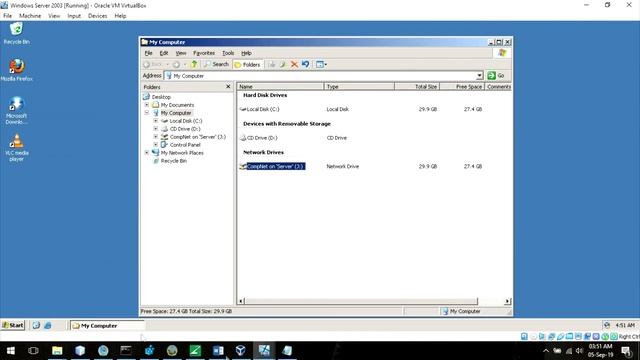
Task: Select Desktop in folder tree
Action: click(161, 97)
